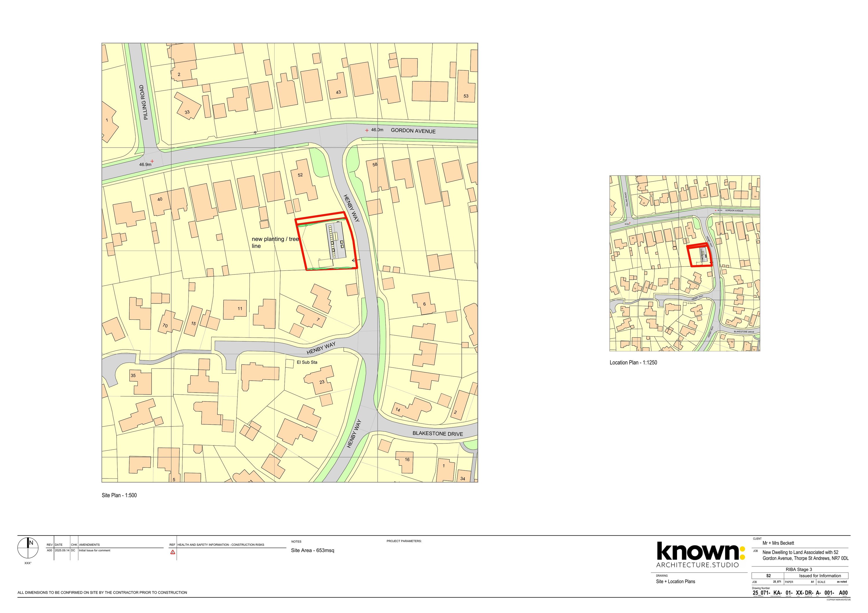This screenshot has width=868, height=613.
Task: Click the red cross near 46.9m
Action: tap(152, 161)
